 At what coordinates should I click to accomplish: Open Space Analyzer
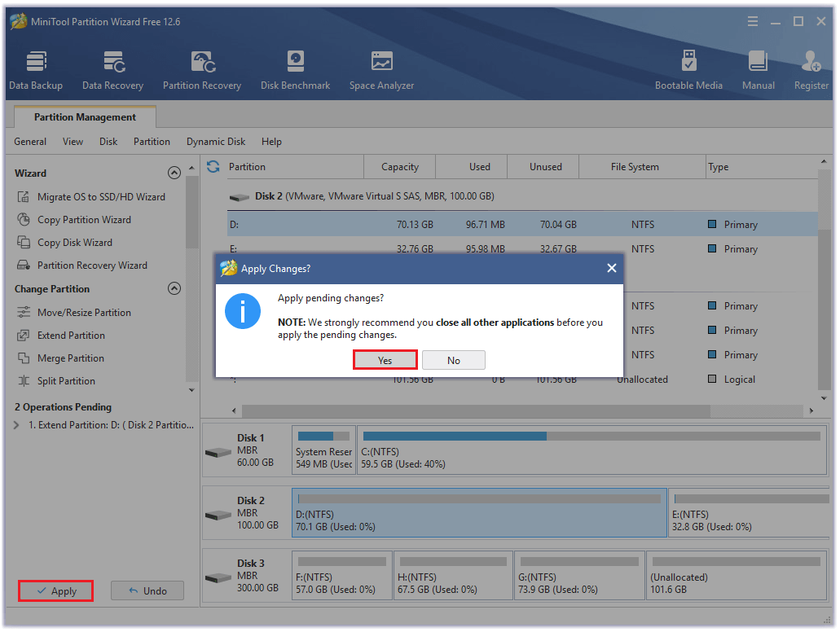(x=381, y=71)
